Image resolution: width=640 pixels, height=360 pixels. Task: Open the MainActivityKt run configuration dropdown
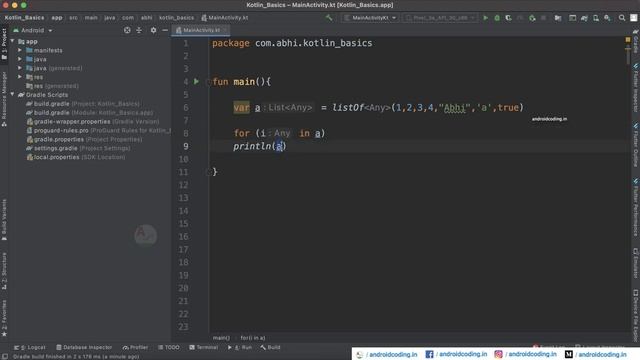370,18
